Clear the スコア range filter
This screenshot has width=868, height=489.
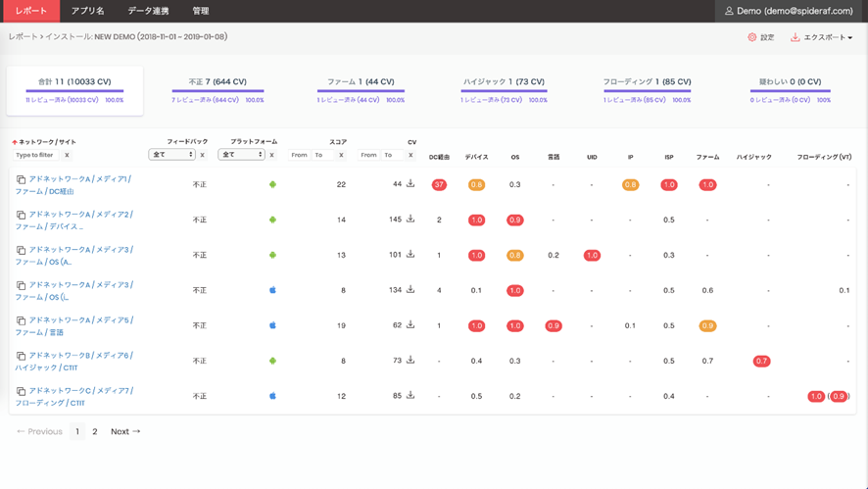coord(341,155)
